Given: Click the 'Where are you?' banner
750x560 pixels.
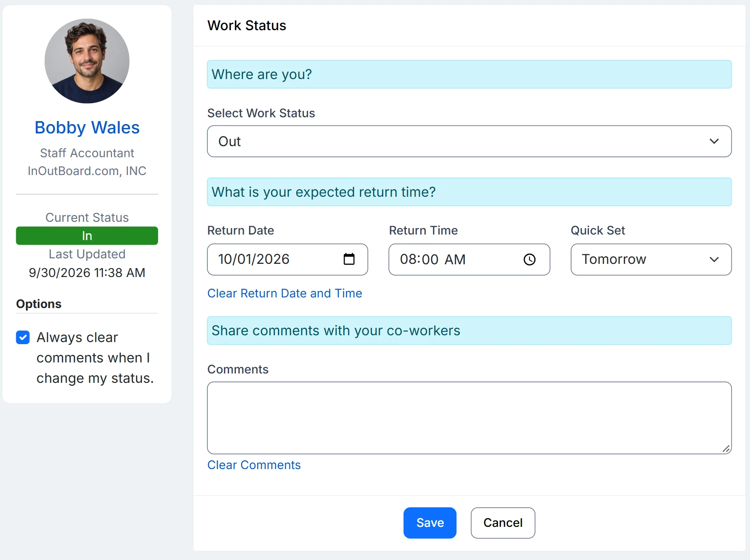Looking at the screenshot, I should tap(469, 74).
